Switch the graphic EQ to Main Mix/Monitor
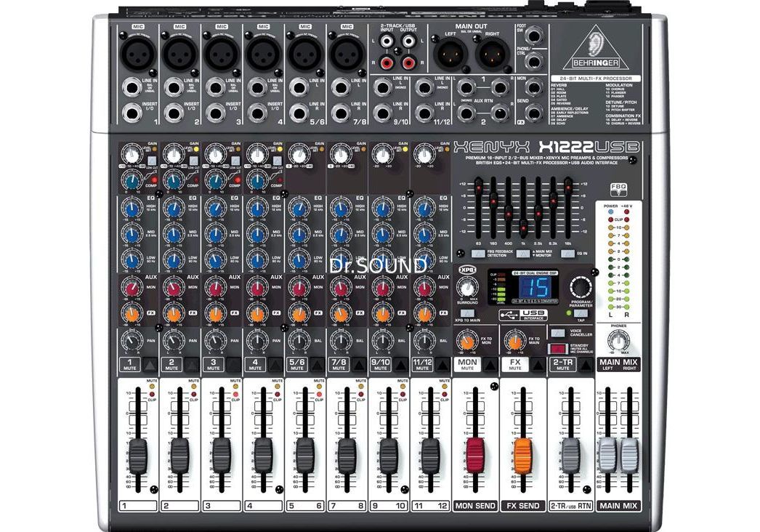 tap(523, 254)
